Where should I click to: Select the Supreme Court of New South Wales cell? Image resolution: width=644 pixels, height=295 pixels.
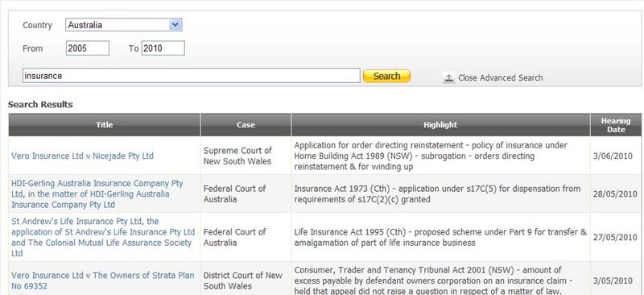(246, 156)
